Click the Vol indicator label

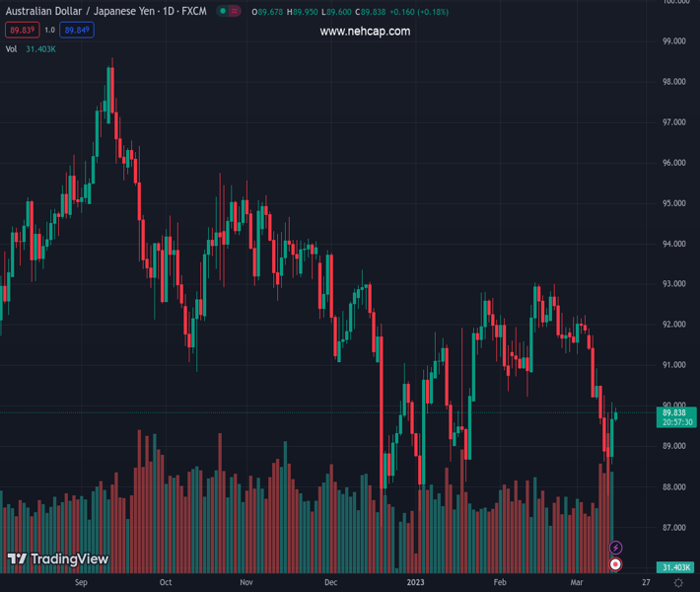tap(11, 49)
